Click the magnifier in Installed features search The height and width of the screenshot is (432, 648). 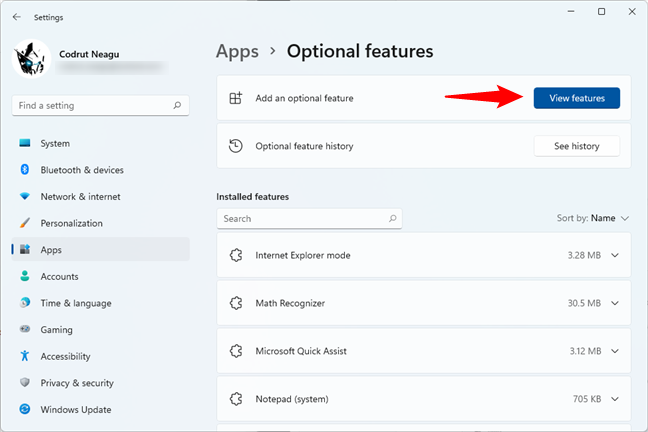tap(393, 218)
